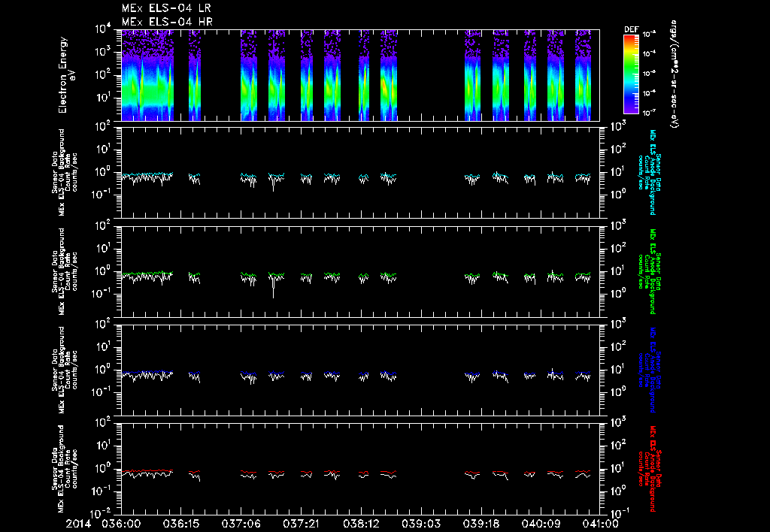Image resolution: width=770 pixels, height=532 pixels.
Task: Click the "MEx ELS-04 LR" title text
Action: coord(166,8)
